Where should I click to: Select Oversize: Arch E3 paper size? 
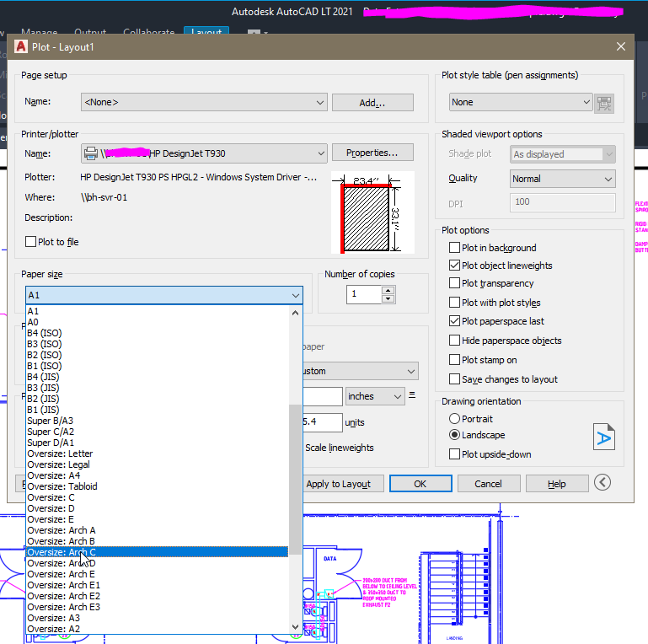157,607
